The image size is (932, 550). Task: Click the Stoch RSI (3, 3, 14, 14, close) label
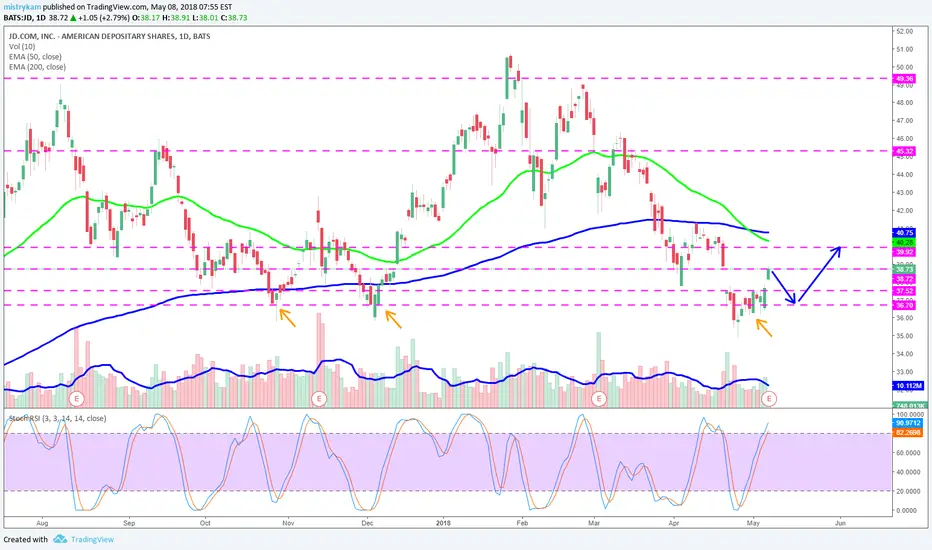[x=58, y=418]
